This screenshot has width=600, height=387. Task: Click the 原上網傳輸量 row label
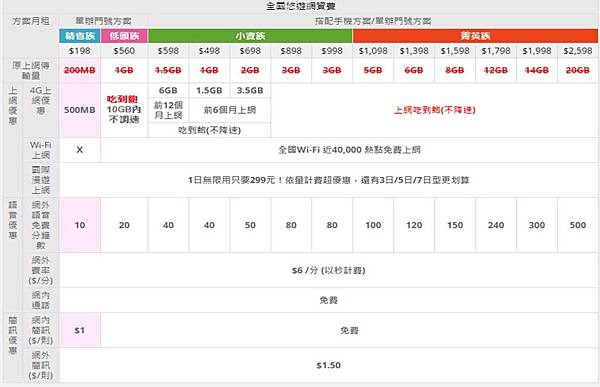tap(31, 70)
